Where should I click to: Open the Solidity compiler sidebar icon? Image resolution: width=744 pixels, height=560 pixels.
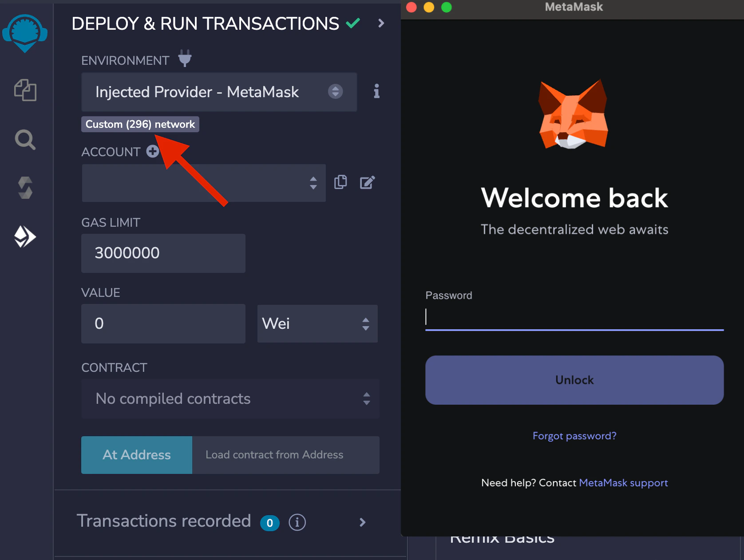pyautogui.click(x=25, y=188)
